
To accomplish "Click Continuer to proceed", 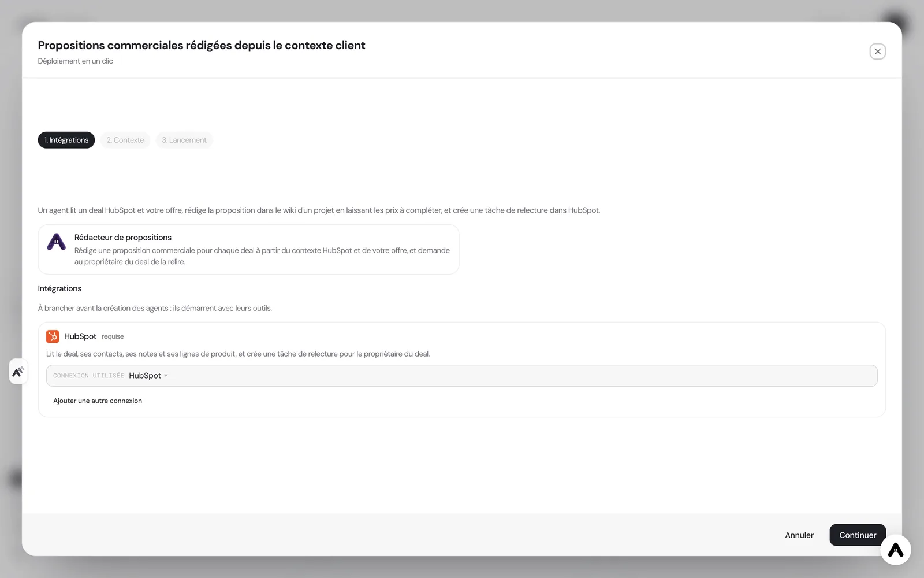I will [858, 535].
